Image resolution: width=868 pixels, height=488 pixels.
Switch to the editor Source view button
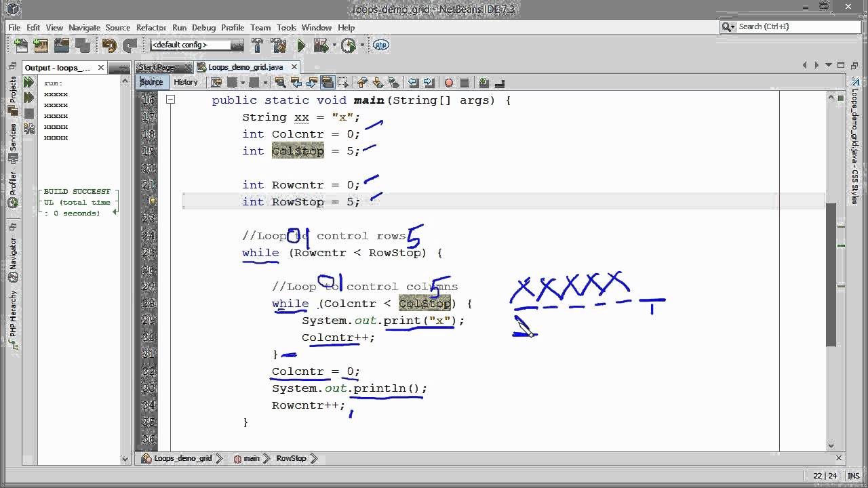coord(151,82)
